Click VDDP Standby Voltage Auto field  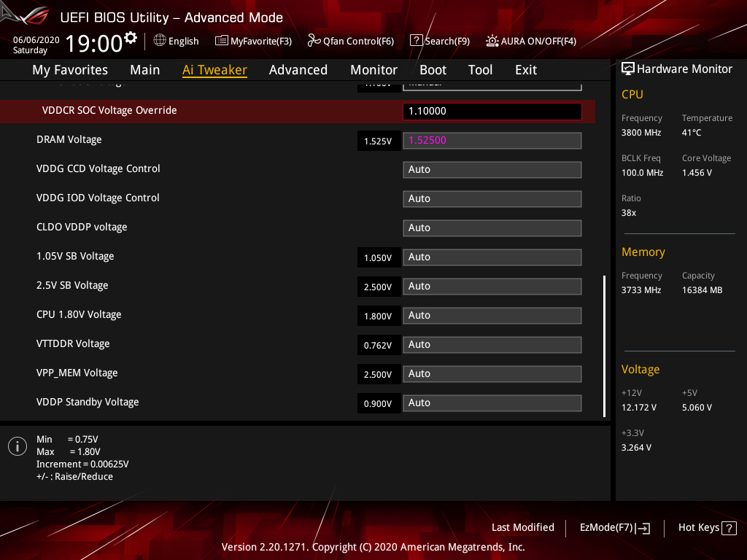(x=492, y=402)
